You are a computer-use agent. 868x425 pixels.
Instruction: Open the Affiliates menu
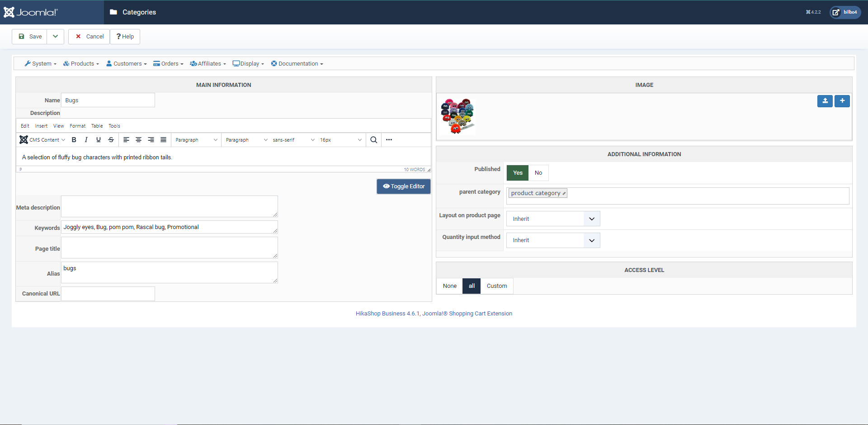pos(208,64)
